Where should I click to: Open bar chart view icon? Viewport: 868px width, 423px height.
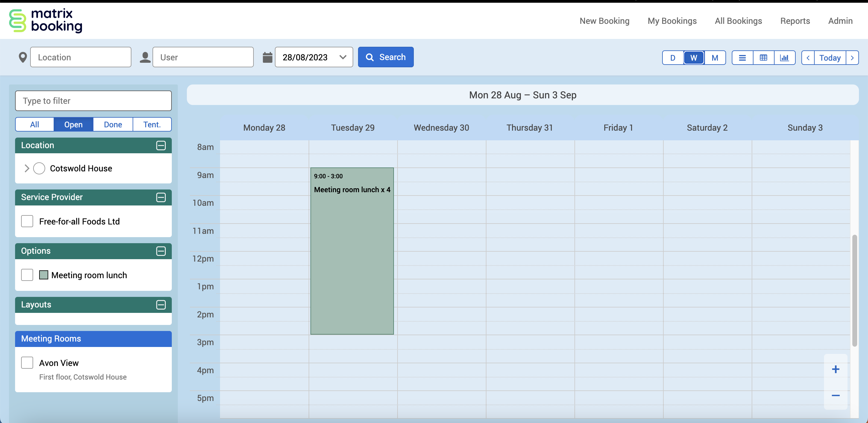[785, 58]
